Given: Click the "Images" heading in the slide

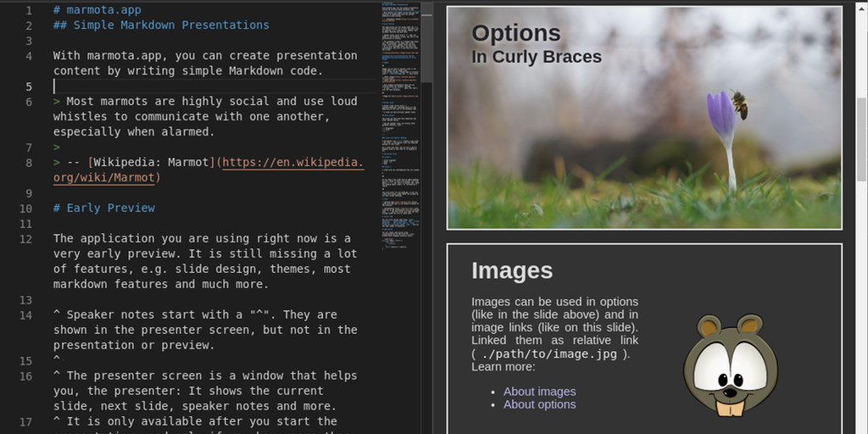Looking at the screenshot, I should pos(511,270).
